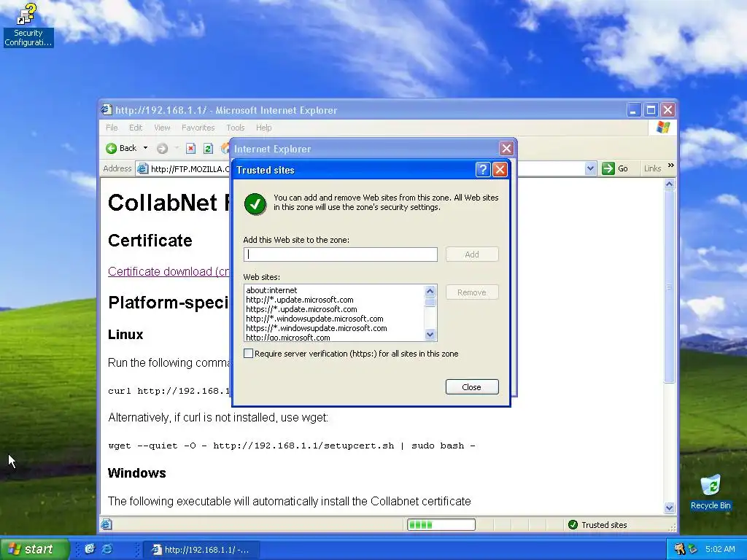Click the green checkmark icon in Trusted sites dialog
Viewport: 747px width, 560px height.
pyautogui.click(x=255, y=204)
